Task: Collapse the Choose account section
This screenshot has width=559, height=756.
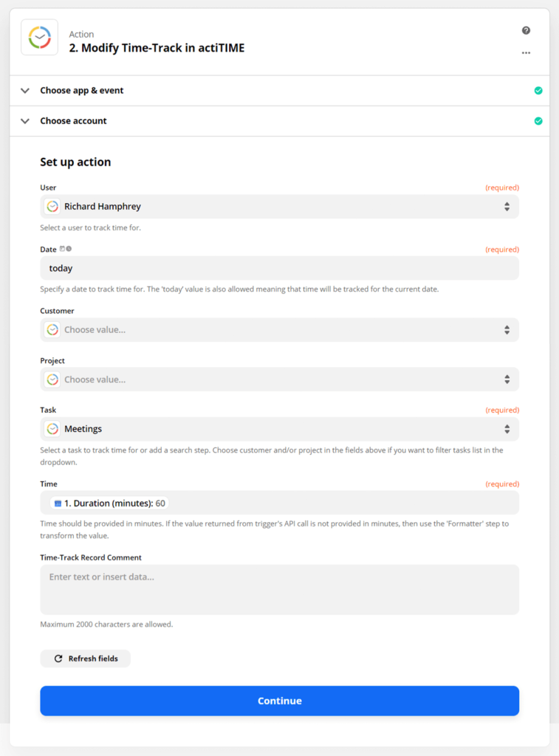Action: pyautogui.click(x=24, y=120)
